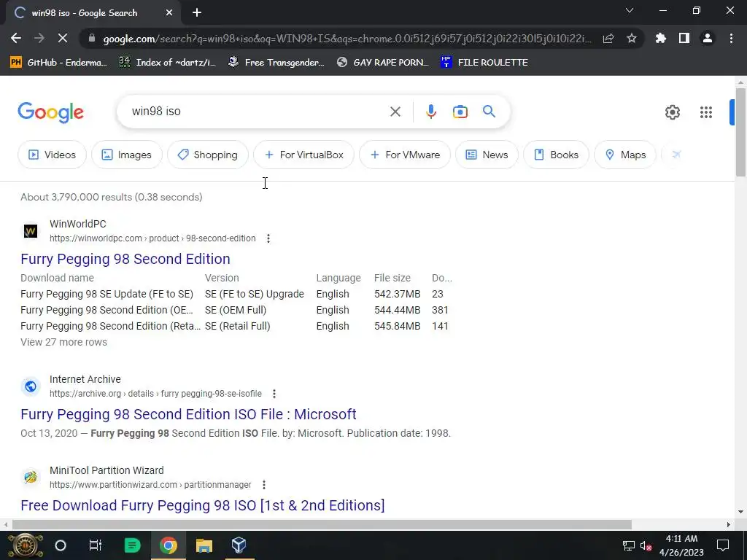Screen dimensions: 747x560
Task: Search by image with Lens
Action: 460,112
